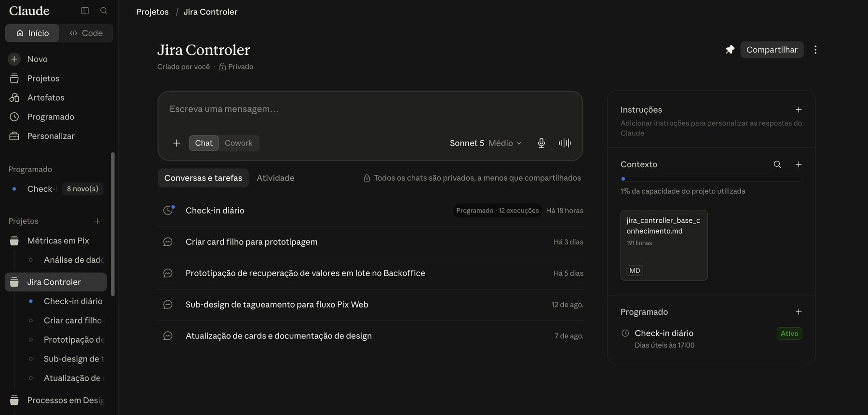This screenshot has width=868, height=415.
Task: Open Check-in diário in Programado panel
Action: [x=711, y=339]
